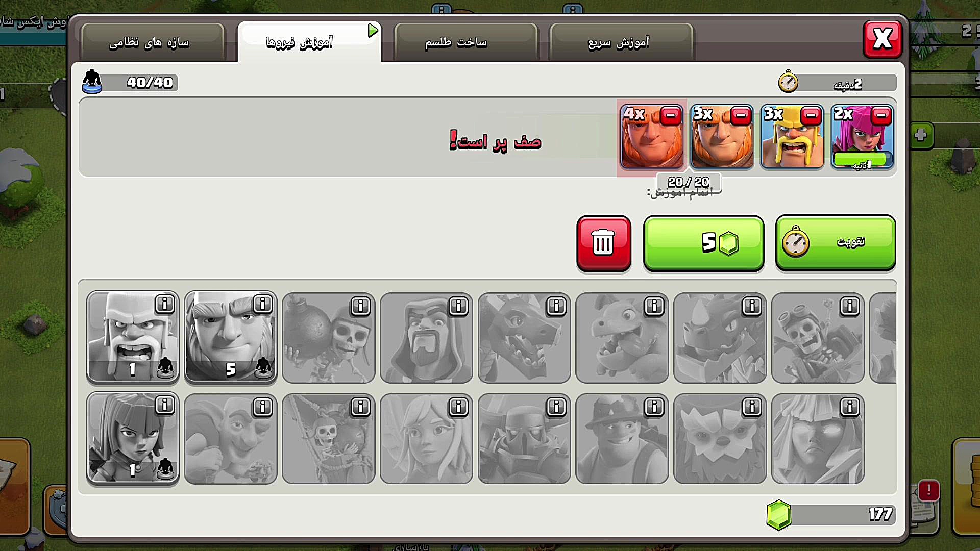Close the training window with the X

click(x=883, y=39)
